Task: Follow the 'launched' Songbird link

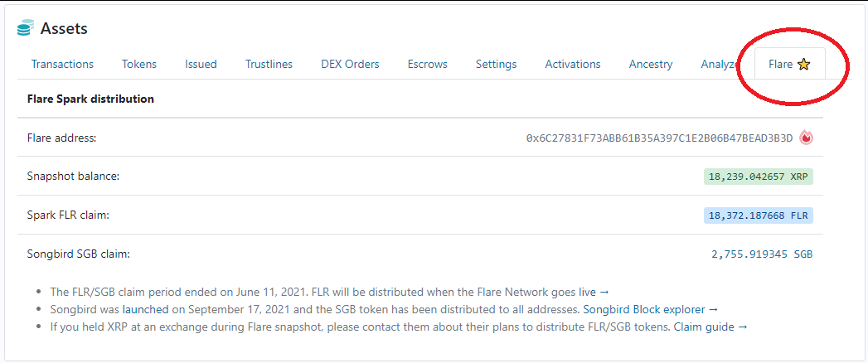Action: [145, 309]
